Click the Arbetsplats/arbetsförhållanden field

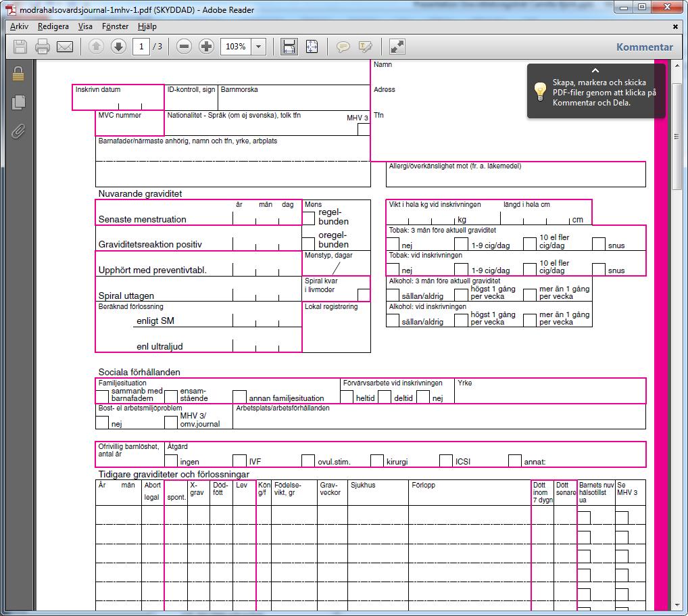pos(439,417)
